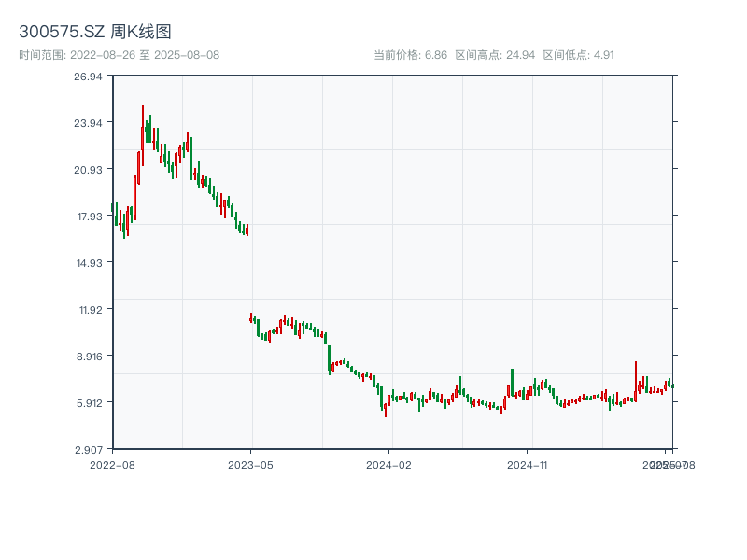Click the 区间高点 24.94 label
This screenshot has height=560, width=747.
pyautogui.click(x=495, y=55)
